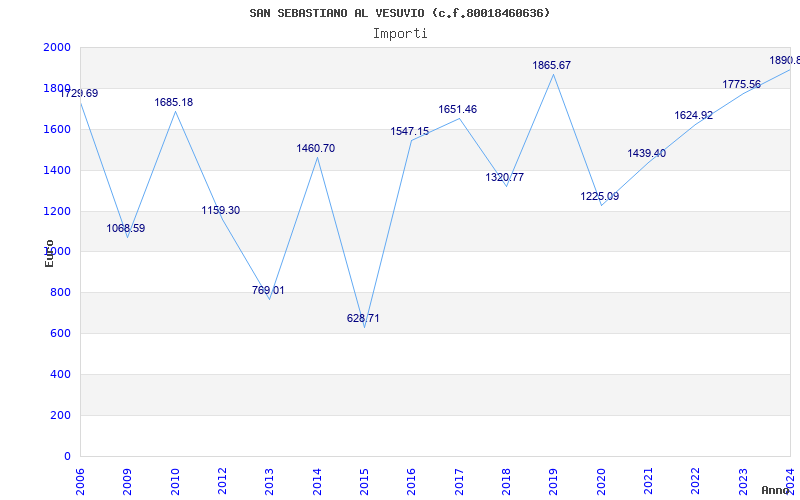The width and height of the screenshot is (800, 500).
Task: Click the Importi subtitle
Action: (x=400, y=34)
